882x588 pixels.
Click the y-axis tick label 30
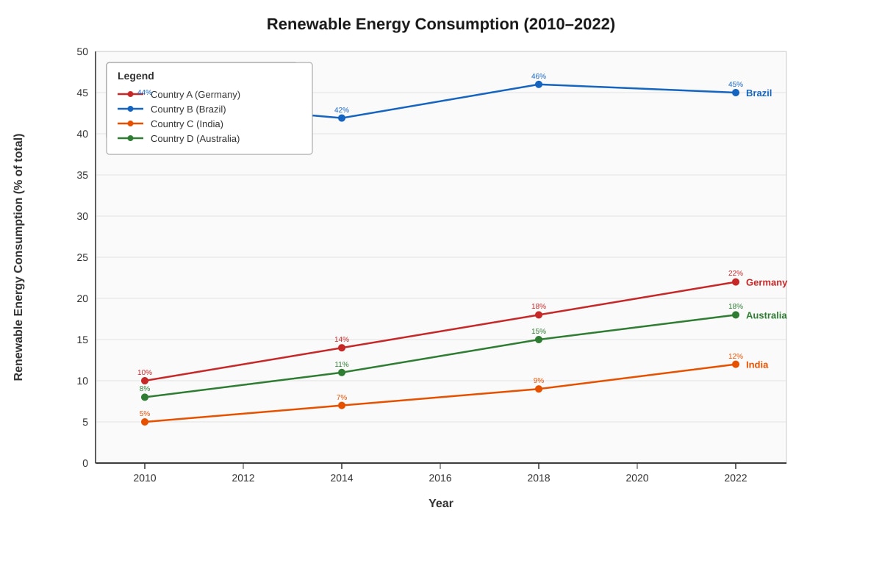coord(82,216)
